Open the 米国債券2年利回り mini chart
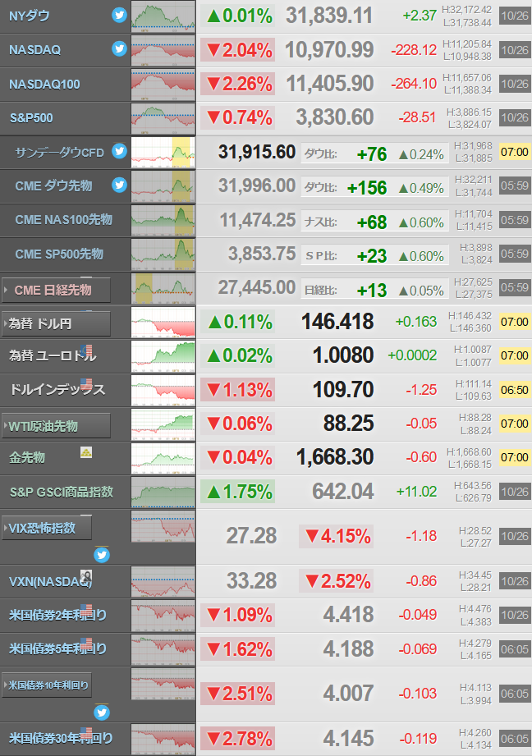The width and height of the screenshot is (532, 756). (x=163, y=616)
